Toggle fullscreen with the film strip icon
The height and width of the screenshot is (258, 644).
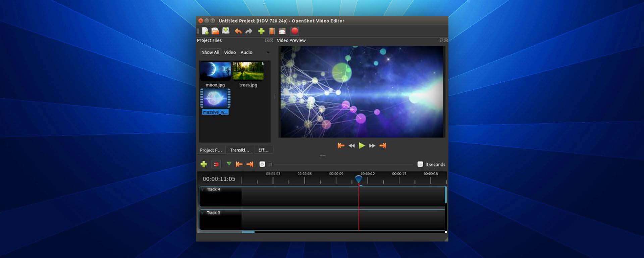click(282, 31)
